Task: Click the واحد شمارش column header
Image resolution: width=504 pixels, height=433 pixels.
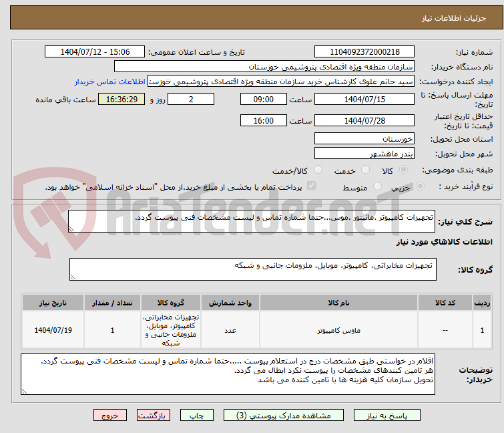Action: tap(230, 303)
